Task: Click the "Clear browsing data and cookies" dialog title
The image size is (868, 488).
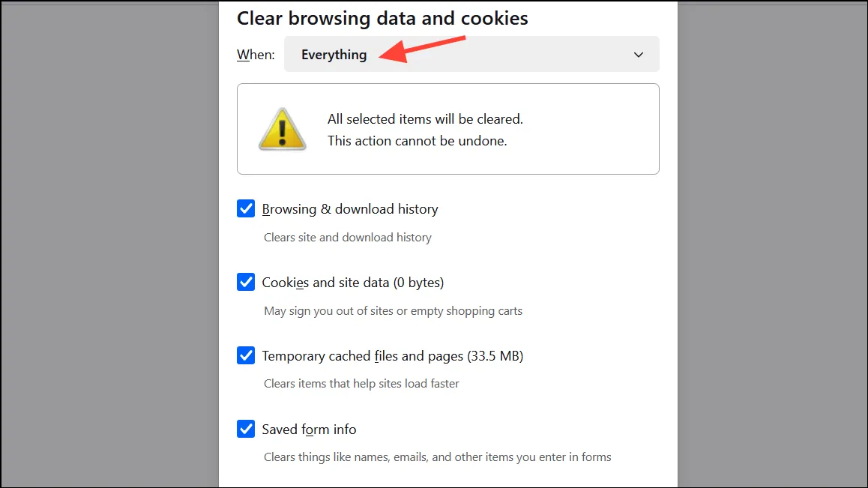Action: pyautogui.click(x=382, y=18)
